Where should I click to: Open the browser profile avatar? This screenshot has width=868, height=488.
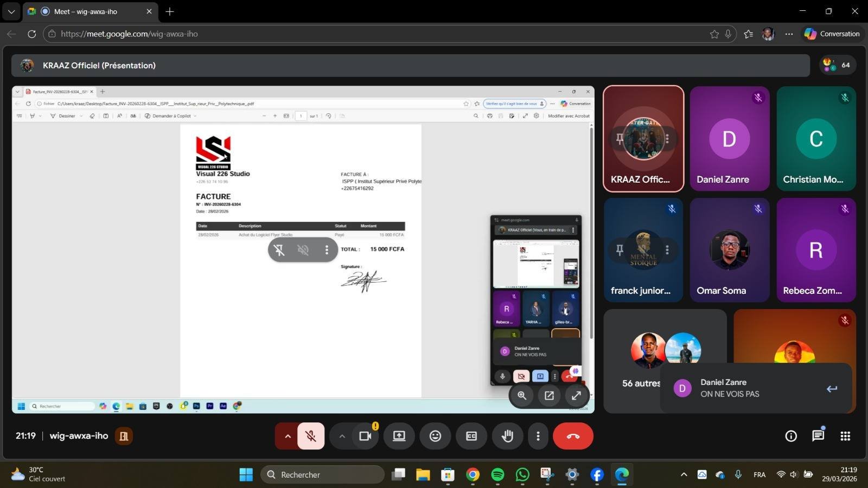tap(768, 34)
